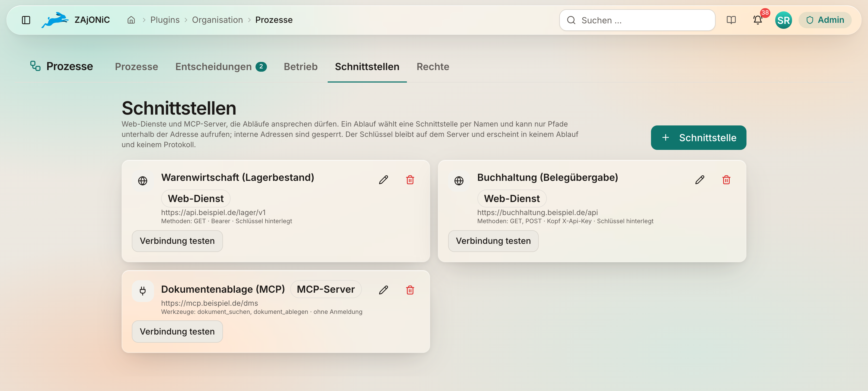The image size is (868, 391).
Task: Test connection for Dokumentenablage (MCP)
Action: tap(177, 332)
